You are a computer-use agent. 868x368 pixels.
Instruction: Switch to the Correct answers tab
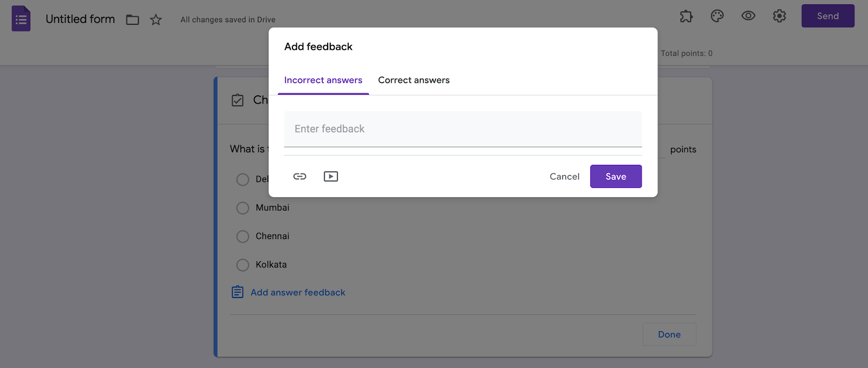tap(414, 80)
